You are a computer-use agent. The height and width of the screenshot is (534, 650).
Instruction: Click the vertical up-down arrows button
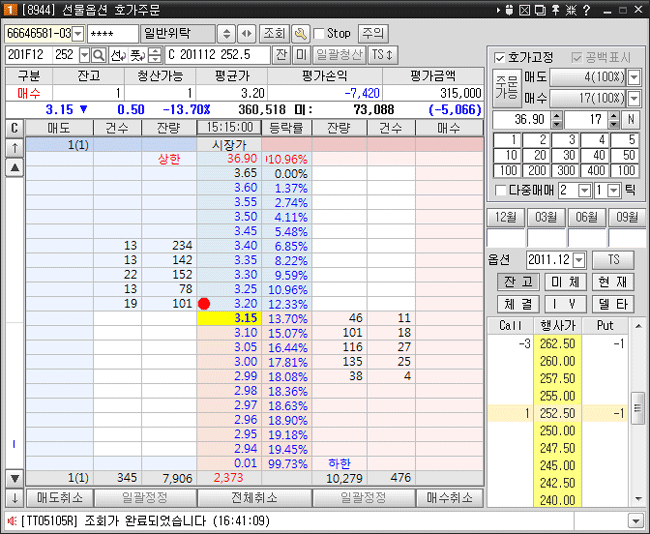coord(226,34)
